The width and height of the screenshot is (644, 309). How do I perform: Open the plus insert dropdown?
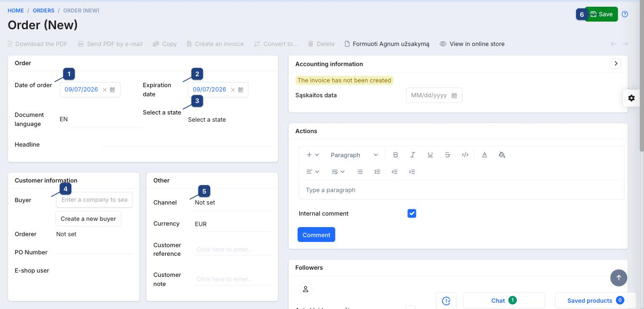313,155
